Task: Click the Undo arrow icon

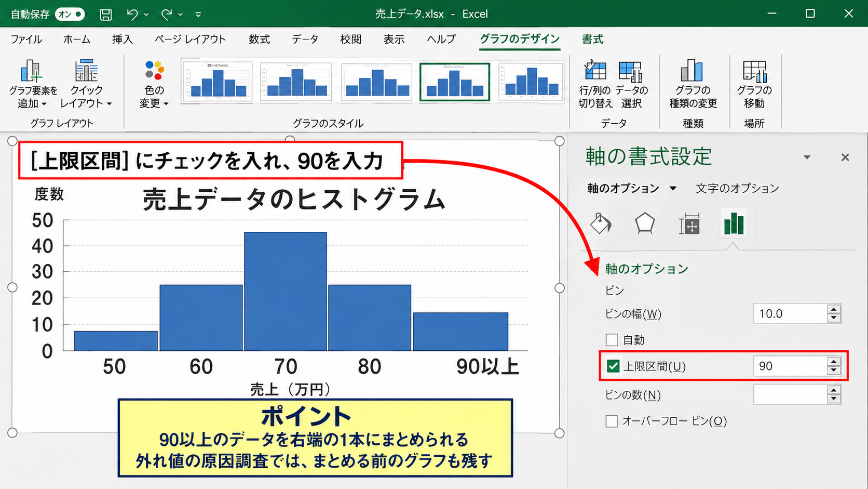Action: pyautogui.click(x=132, y=15)
